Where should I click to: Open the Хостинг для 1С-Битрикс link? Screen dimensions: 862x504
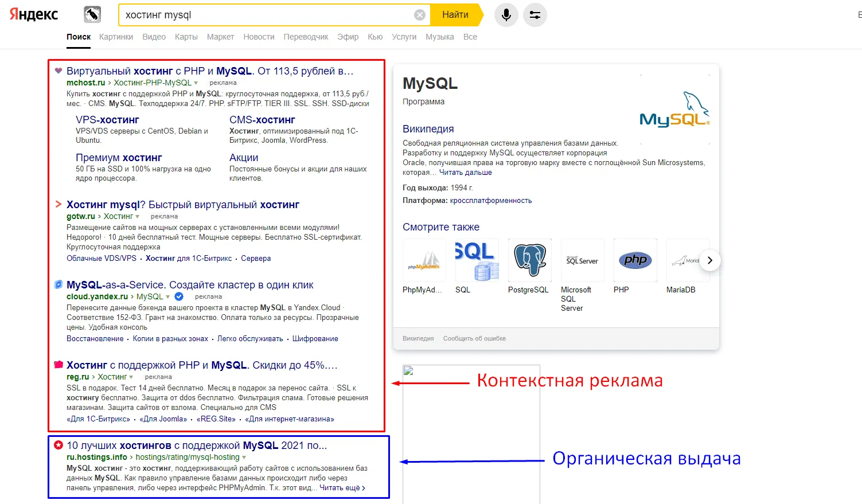[x=189, y=259]
